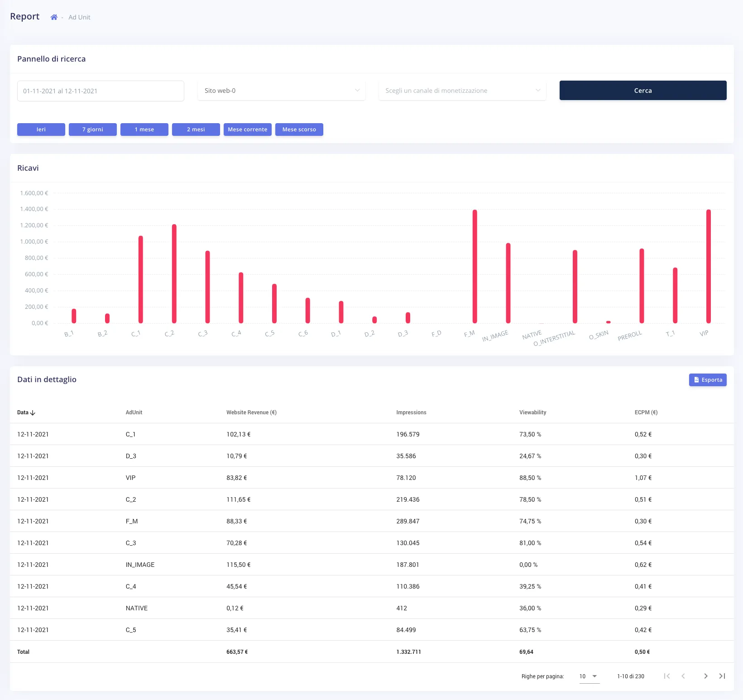Click the date range input field

point(101,91)
